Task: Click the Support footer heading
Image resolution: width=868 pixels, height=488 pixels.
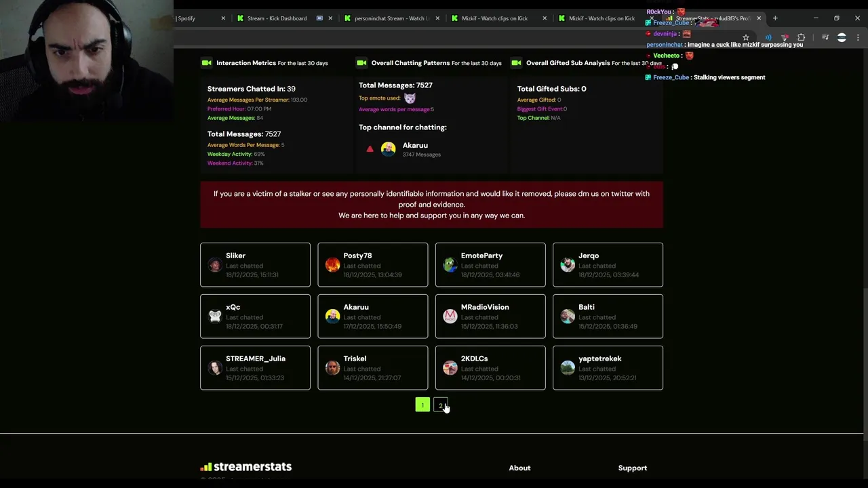Action: point(633,468)
